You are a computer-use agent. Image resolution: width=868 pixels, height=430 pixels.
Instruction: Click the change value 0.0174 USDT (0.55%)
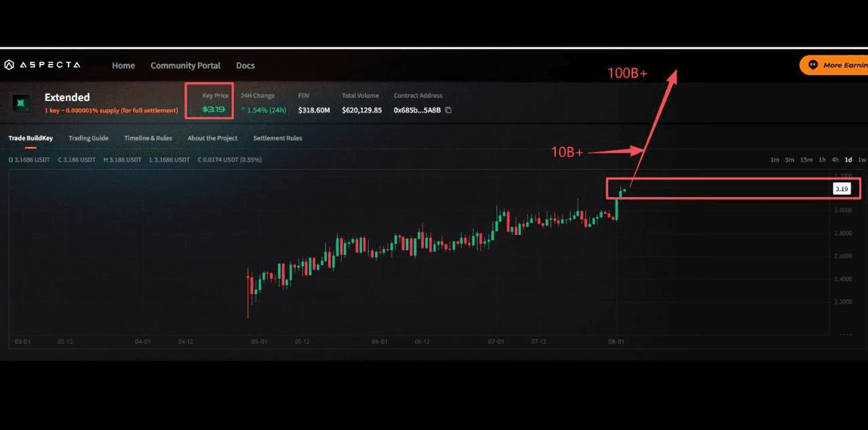click(x=229, y=160)
